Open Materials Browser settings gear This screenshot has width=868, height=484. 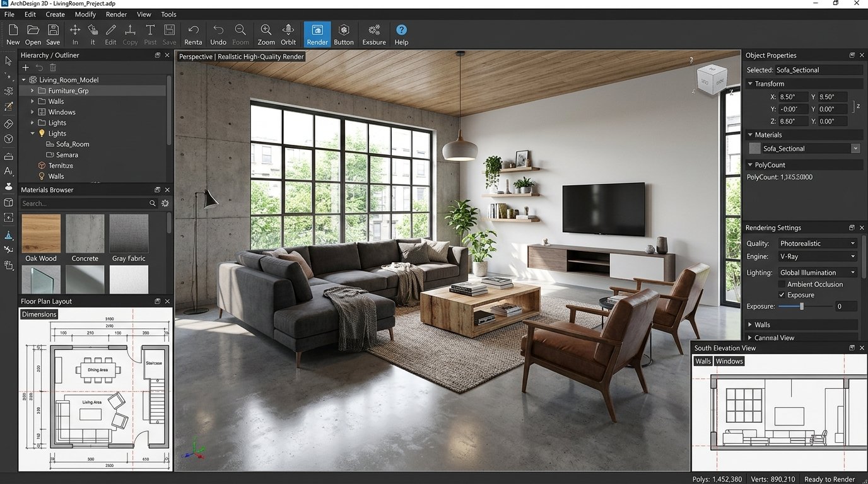165,204
